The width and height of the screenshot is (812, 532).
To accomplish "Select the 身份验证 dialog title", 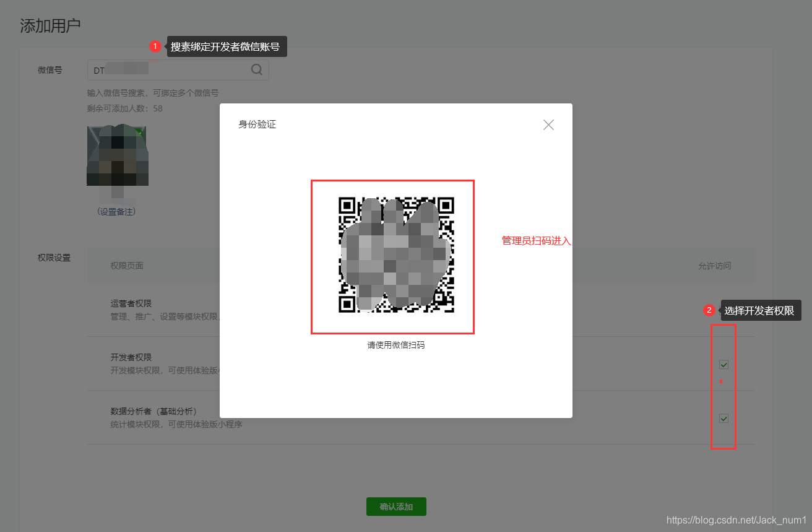I will tap(257, 124).
